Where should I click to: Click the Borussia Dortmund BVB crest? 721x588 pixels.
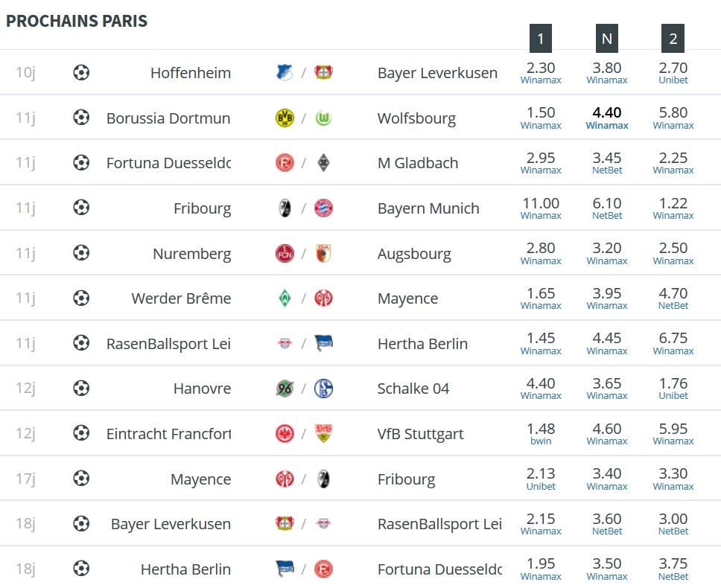(x=285, y=118)
